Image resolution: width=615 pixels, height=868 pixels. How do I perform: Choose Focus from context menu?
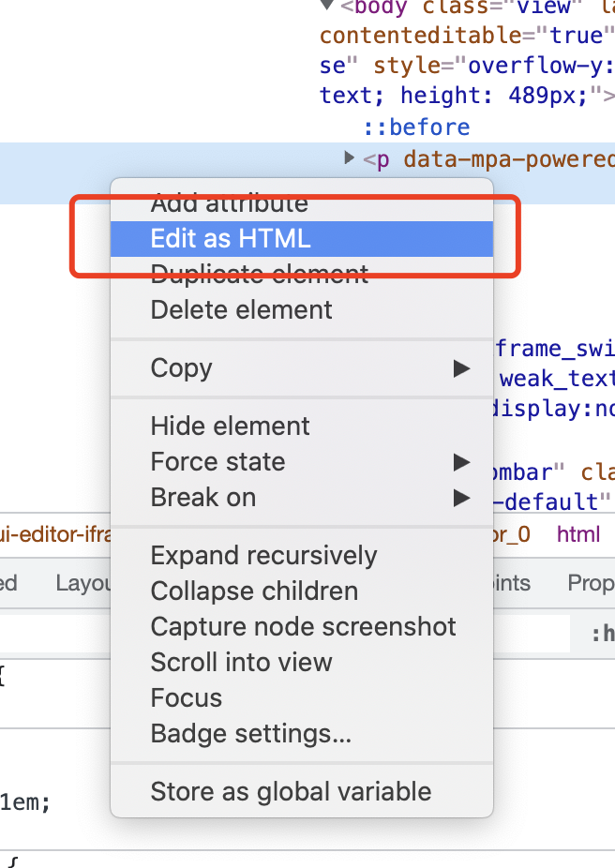click(187, 697)
